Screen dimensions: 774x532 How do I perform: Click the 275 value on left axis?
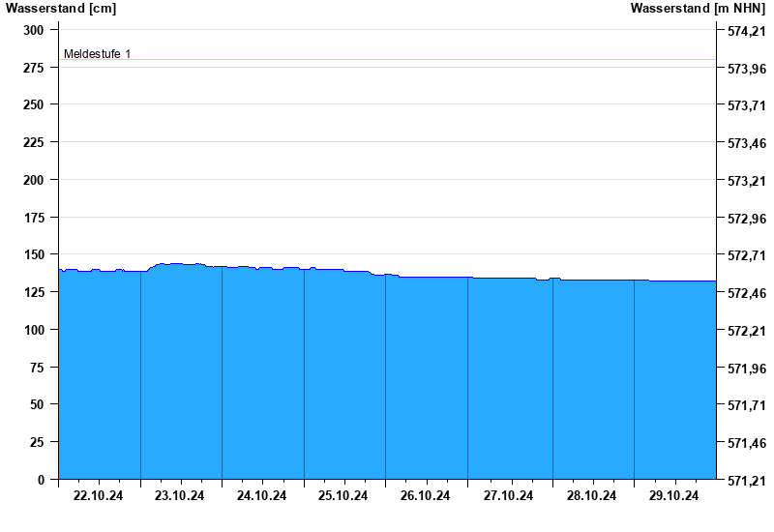coord(34,68)
